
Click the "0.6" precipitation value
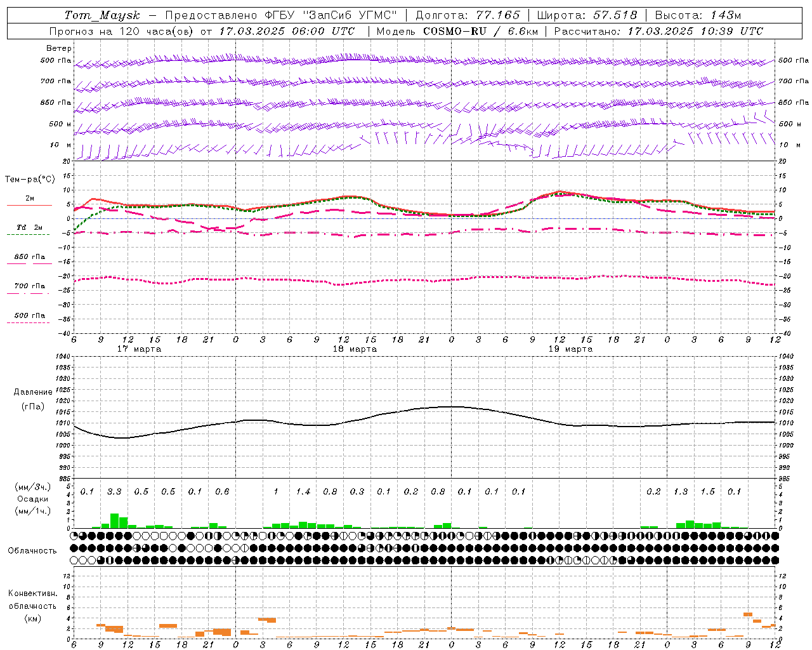coord(222,491)
